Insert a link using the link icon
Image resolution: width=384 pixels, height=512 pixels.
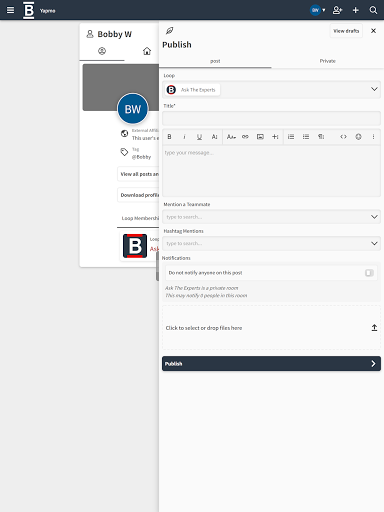[245, 137]
